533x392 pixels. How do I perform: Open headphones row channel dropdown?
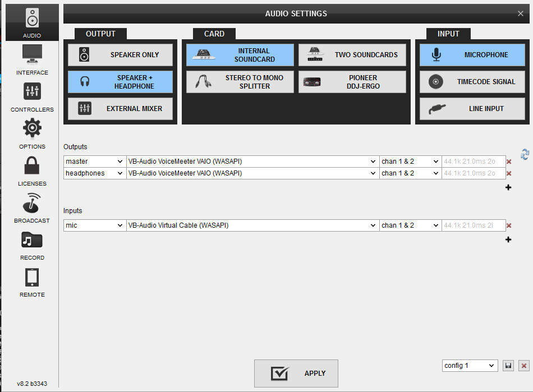tap(410, 173)
